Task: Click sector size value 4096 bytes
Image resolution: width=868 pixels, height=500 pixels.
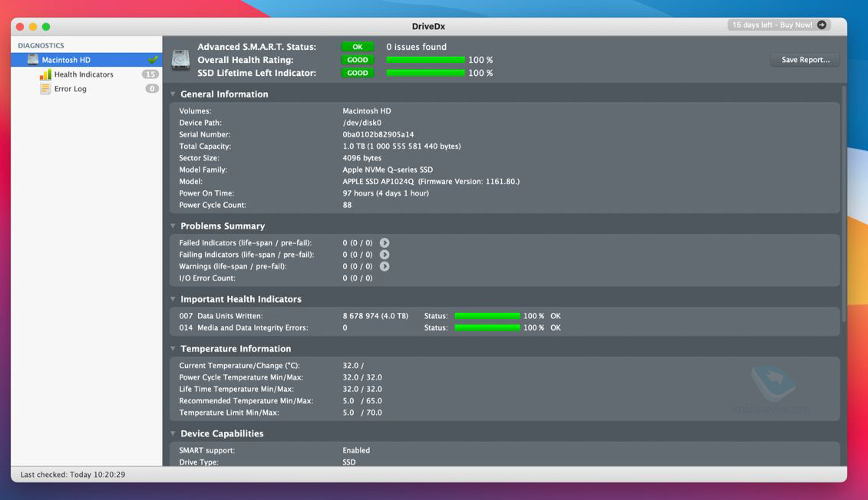Action: (361, 158)
